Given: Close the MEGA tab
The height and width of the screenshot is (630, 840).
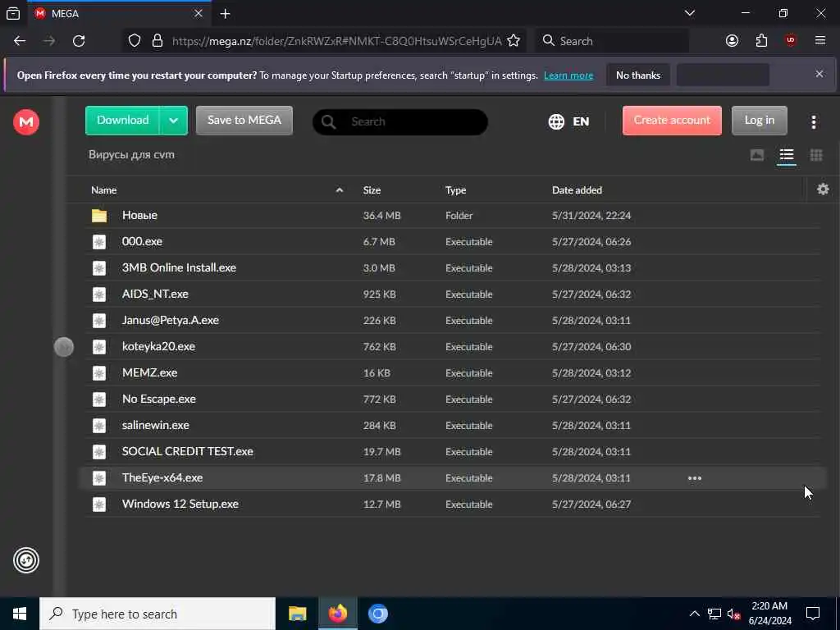Looking at the screenshot, I should click(x=199, y=13).
